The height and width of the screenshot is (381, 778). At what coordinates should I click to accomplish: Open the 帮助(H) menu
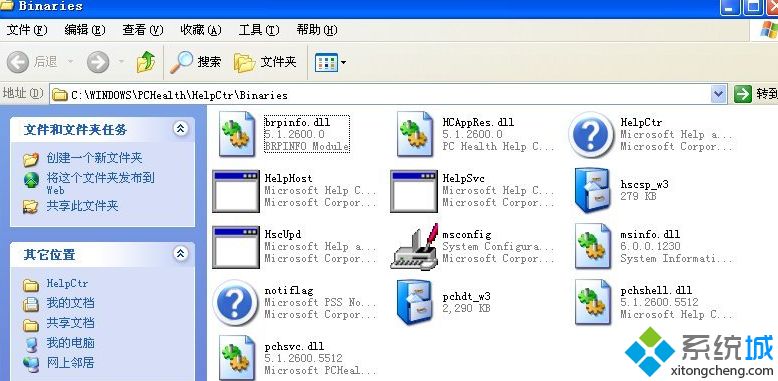point(317,30)
